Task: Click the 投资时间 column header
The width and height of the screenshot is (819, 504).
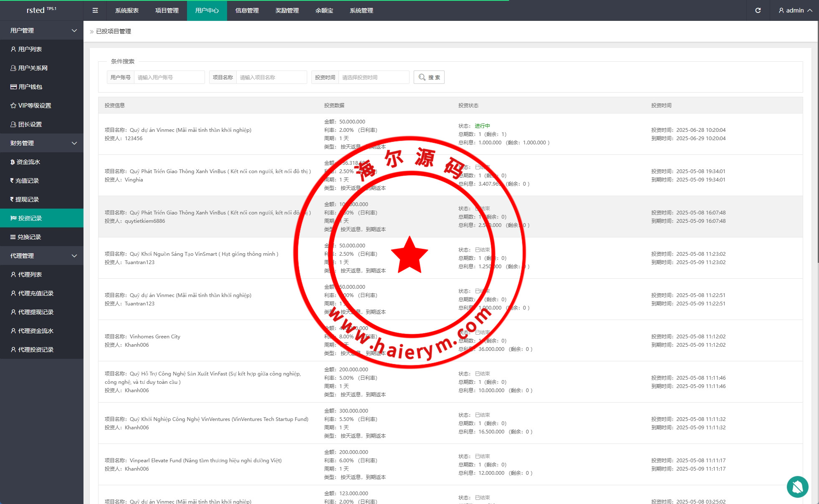Action: (x=661, y=106)
